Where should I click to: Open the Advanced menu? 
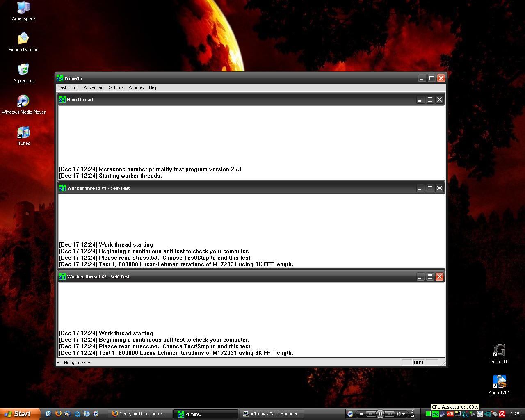tap(94, 87)
